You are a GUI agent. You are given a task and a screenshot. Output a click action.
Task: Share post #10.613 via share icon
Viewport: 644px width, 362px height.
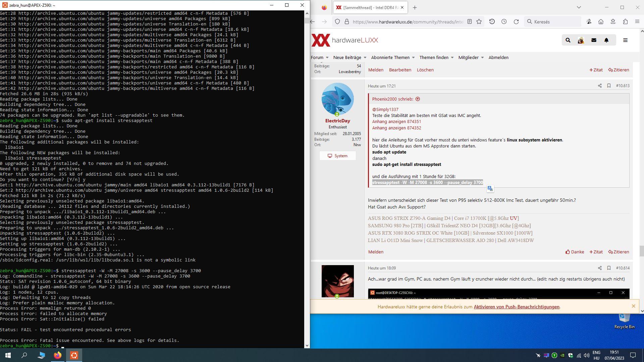coord(600,86)
